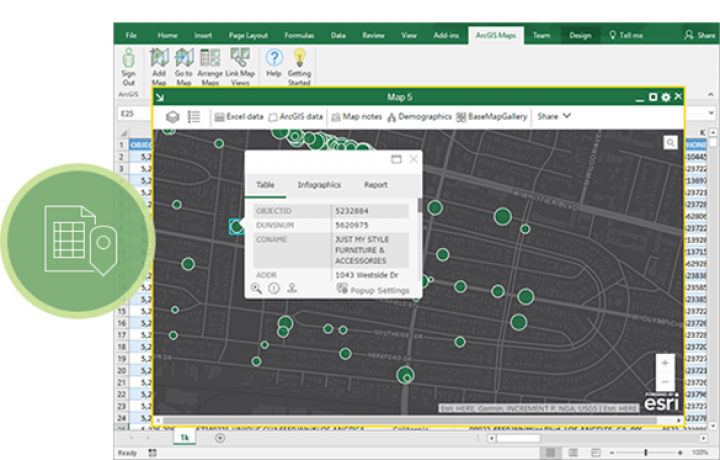Open Popup Settings
Viewport: 720px width, 460px height.
pyautogui.click(x=373, y=290)
